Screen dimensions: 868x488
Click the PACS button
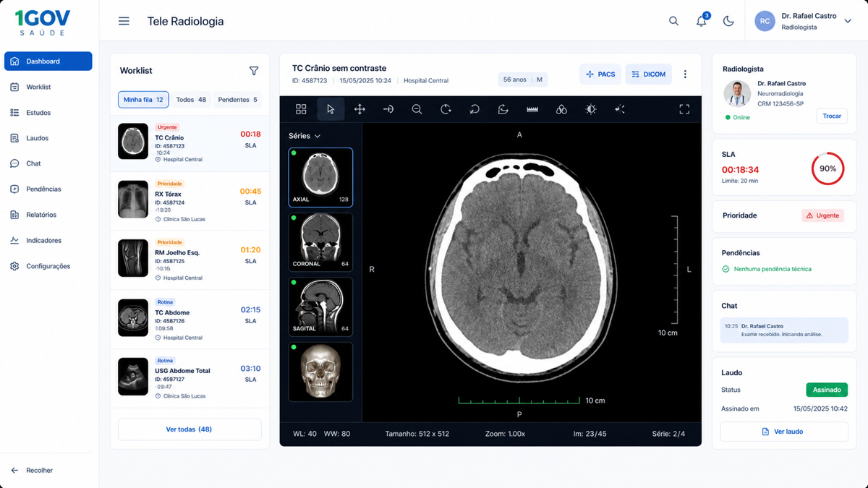[600, 74]
